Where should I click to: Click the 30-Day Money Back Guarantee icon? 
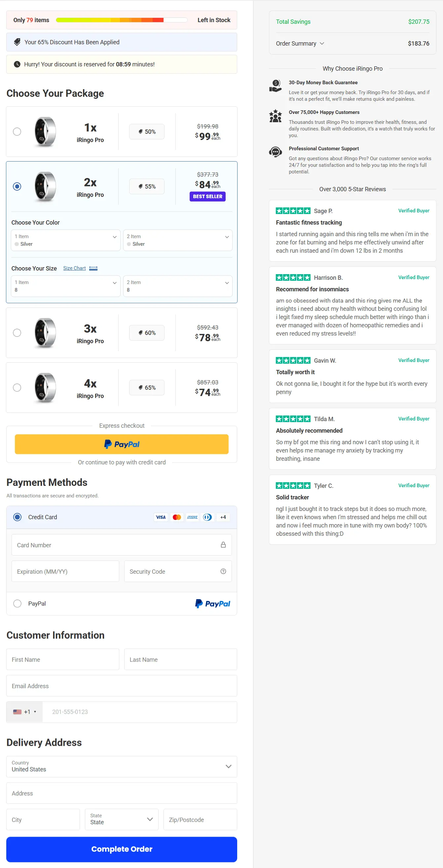coord(275,86)
